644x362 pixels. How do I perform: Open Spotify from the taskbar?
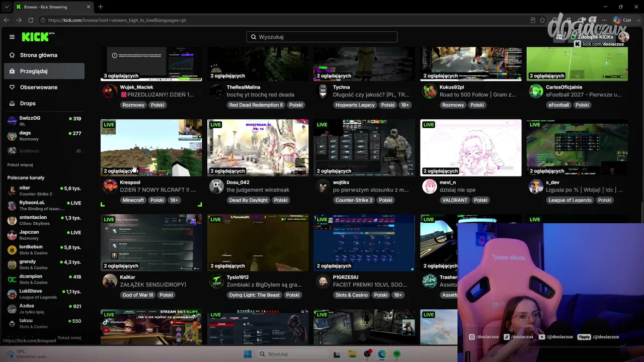click(x=397, y=354)
